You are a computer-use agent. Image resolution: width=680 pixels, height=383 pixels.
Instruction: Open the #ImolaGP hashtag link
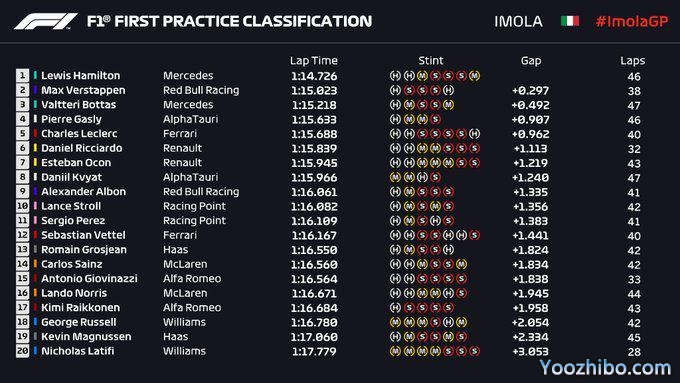[632, 21]
